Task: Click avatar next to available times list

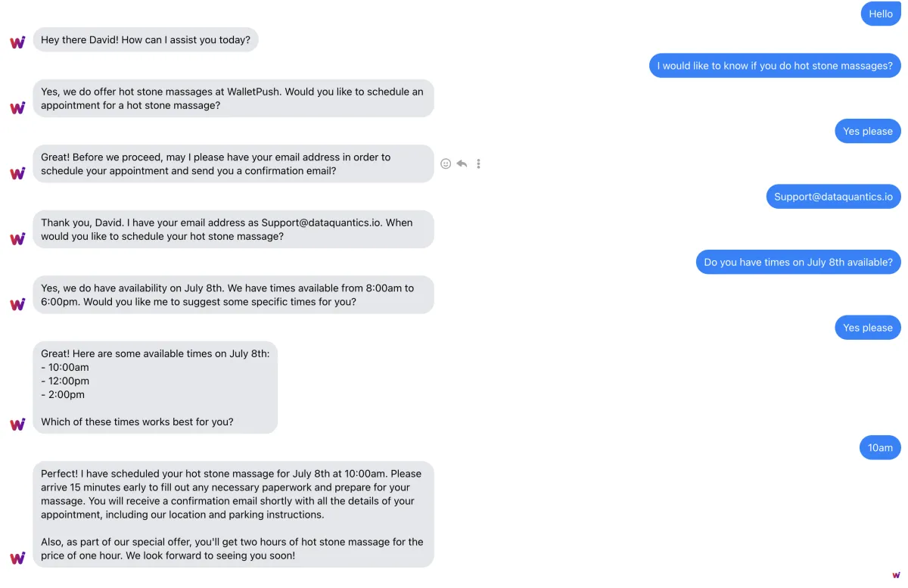Action: point(17,424)
